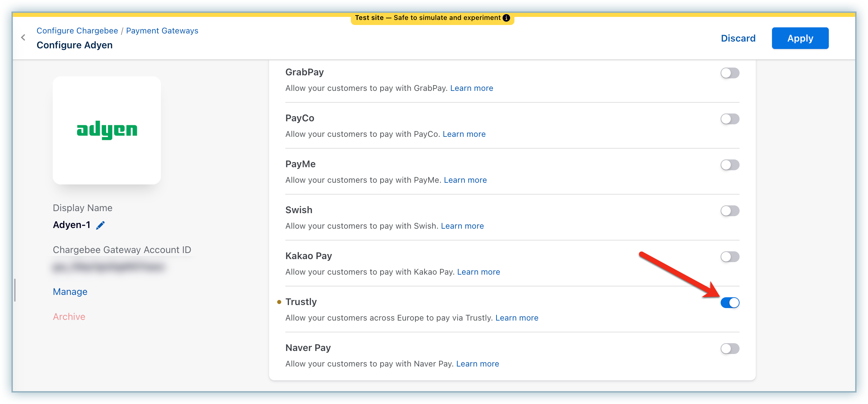
Task: Click the Trustly description text
Action: pyautogui.click(x=389, y=318)
